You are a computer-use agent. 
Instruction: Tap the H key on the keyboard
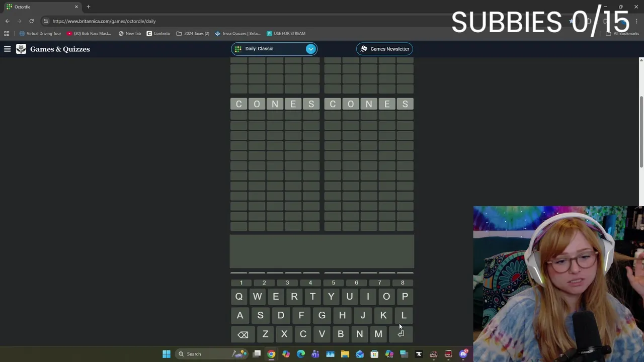pyautogui.click(x=342, y=315)
